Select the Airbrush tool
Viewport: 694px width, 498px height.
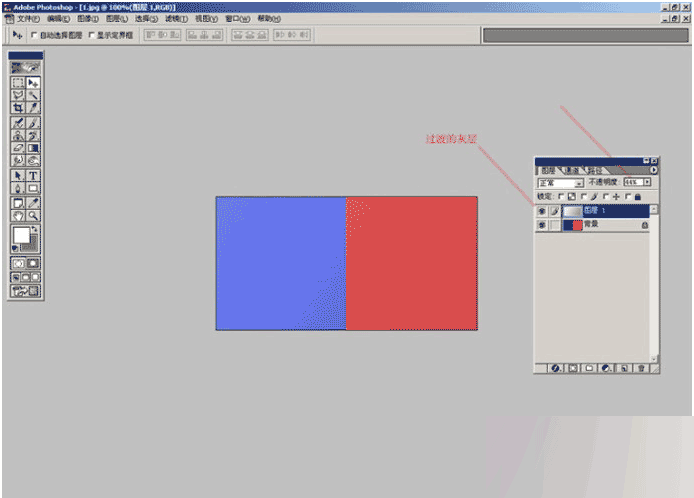pyautogui.click(x=18, y=123)
